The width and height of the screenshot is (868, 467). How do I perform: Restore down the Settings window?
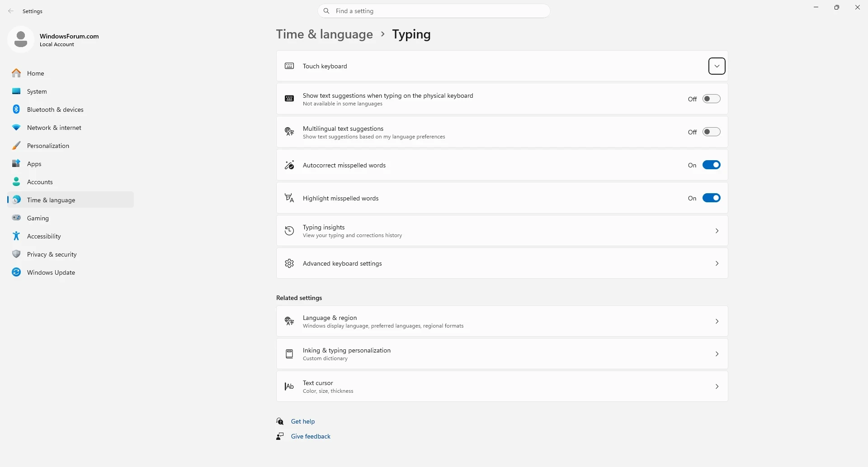pyautogui.click(x=837, y=7)
